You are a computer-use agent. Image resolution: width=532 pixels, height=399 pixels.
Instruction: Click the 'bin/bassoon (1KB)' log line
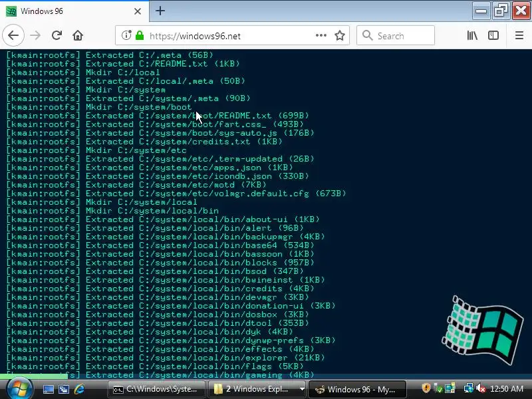(160, 254)
